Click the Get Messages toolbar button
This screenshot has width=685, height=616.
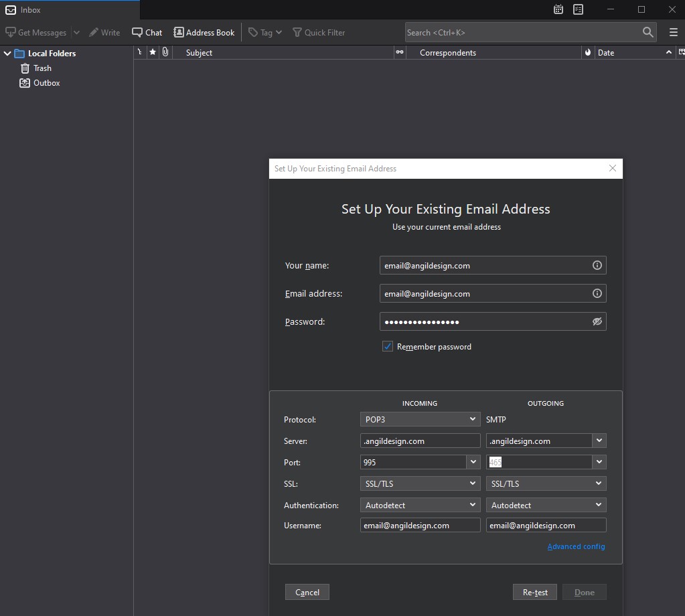[x=35, y=32]
